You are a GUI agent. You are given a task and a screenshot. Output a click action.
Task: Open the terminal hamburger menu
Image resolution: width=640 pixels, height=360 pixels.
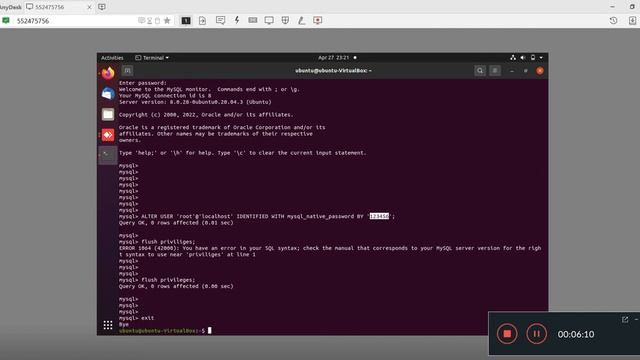[495, 71]
